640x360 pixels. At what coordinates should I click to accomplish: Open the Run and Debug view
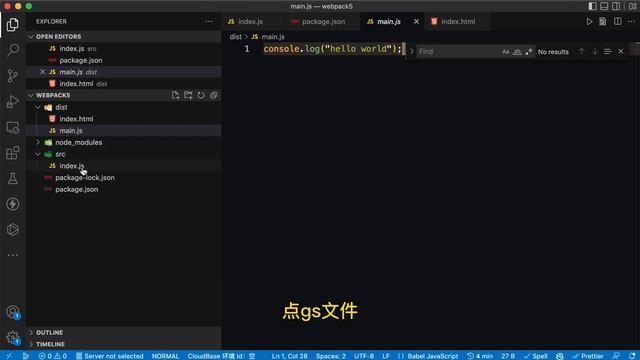click(x=13, y=102)
